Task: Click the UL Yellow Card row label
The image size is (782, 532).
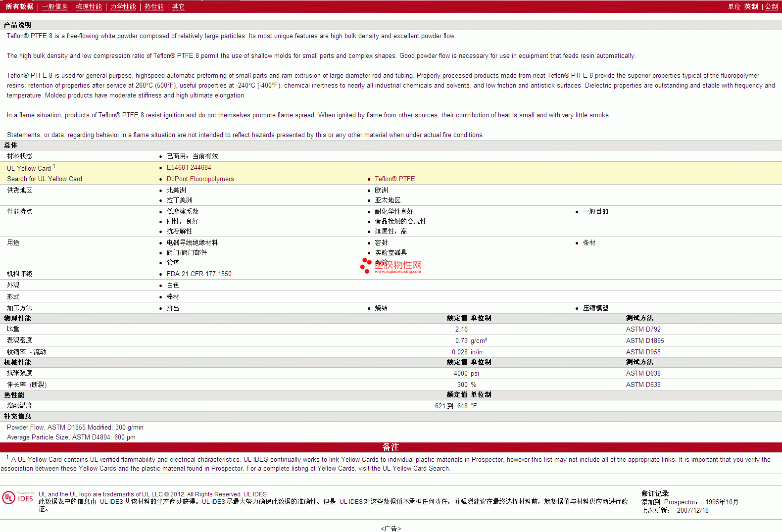Action: (x=30, y=168)
